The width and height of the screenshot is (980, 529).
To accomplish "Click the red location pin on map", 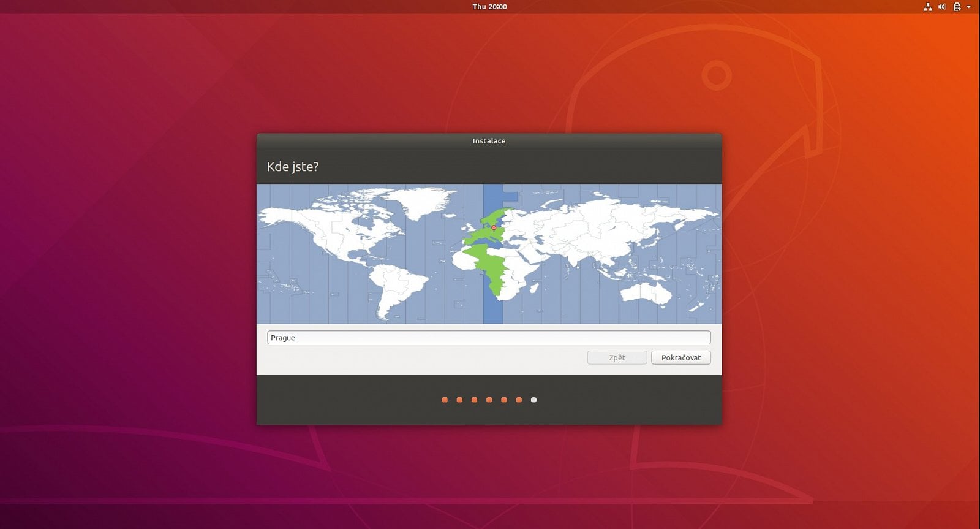I will click(494, 227).
